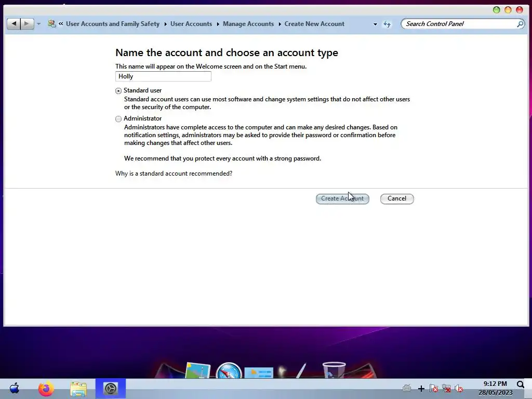Click the taskbar search magnifier icon
The image size is (532, 399).
(x=521, y=384)
